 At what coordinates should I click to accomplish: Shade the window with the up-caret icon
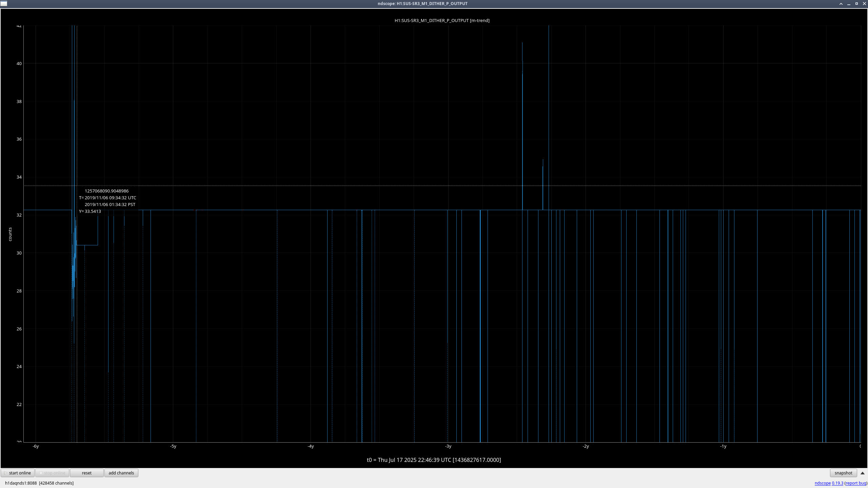[841, 4]
